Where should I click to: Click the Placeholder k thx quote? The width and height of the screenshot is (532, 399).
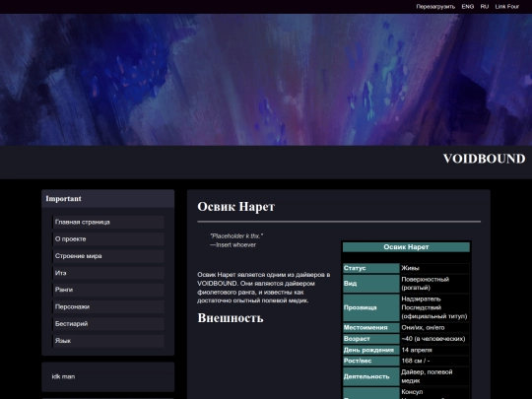236,235
